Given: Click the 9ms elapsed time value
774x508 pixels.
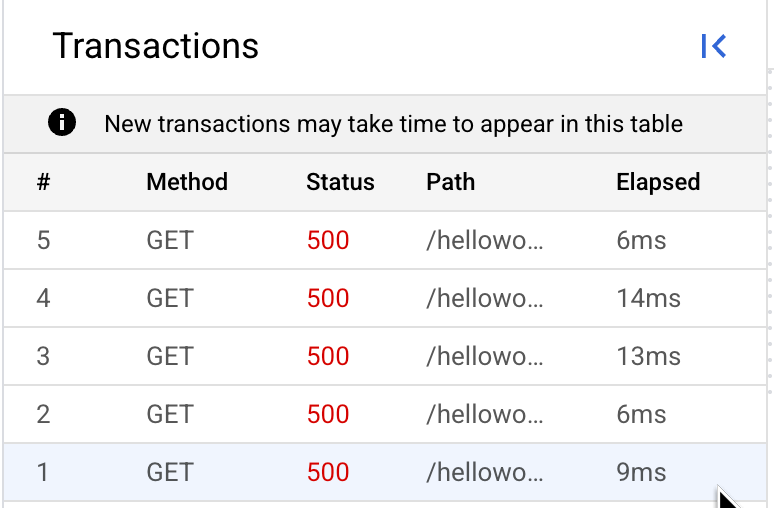Looking at the screenshot, I should coord(641,472).
